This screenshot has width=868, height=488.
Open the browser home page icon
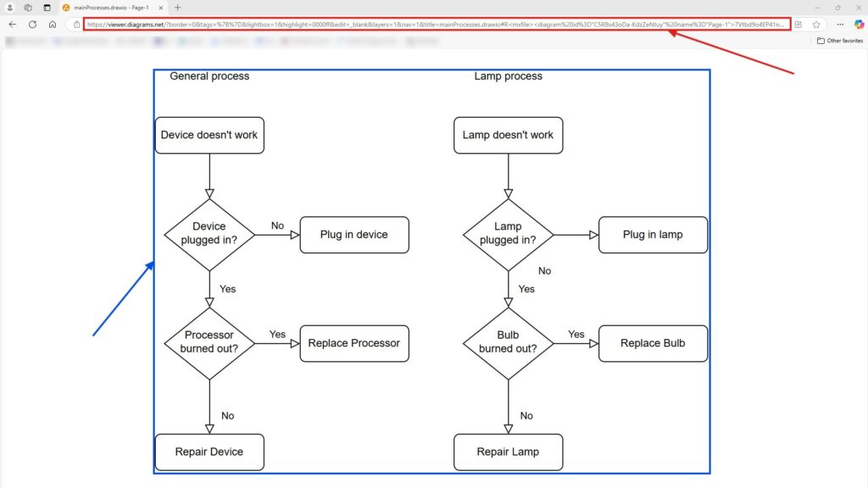(53, 24)
